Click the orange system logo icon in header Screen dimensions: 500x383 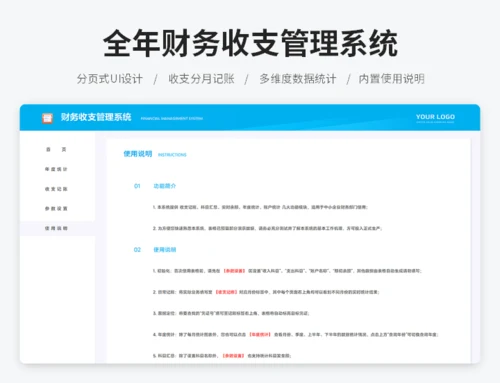pyautogui.click(x=47, y=118)
